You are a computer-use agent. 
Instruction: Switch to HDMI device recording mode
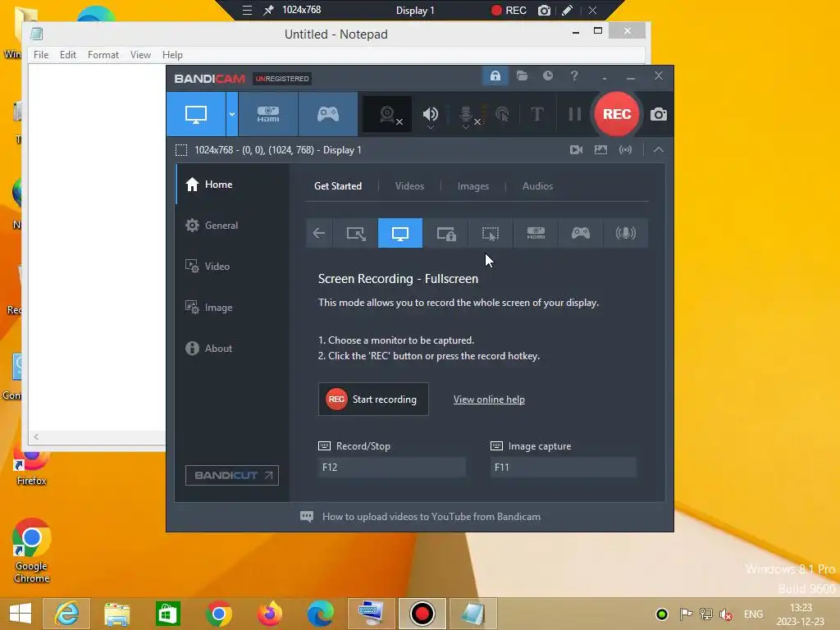(268, 114)
